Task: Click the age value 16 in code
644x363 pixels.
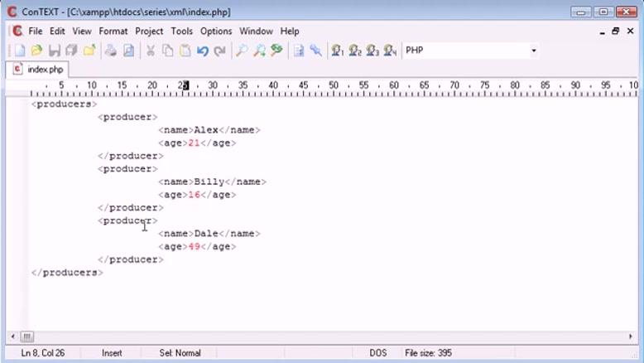Action: click(x=194, y=195)
